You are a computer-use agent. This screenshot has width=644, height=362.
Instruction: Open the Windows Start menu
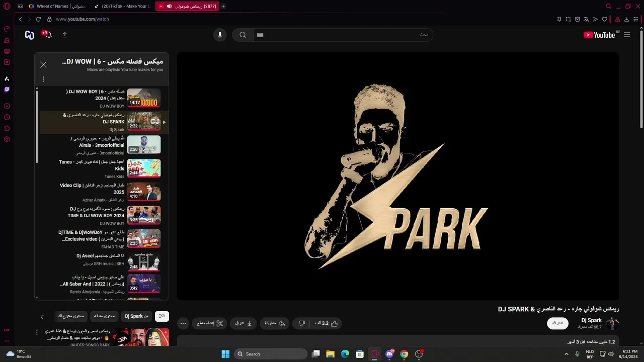tap(225, 354)
